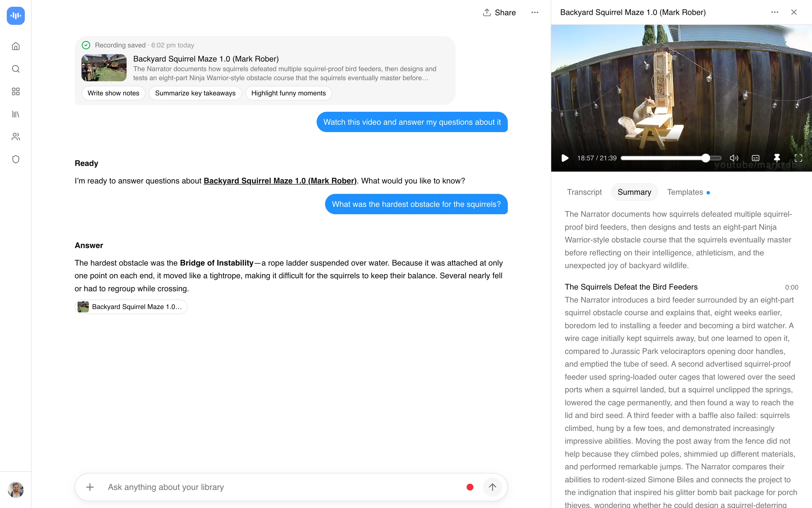812x508 pixels.
Task: Open the Library sidebar icon
Action: click(16, 114)
